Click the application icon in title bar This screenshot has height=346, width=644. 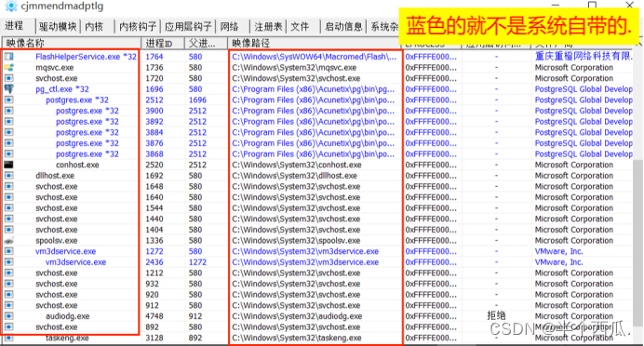10,7
